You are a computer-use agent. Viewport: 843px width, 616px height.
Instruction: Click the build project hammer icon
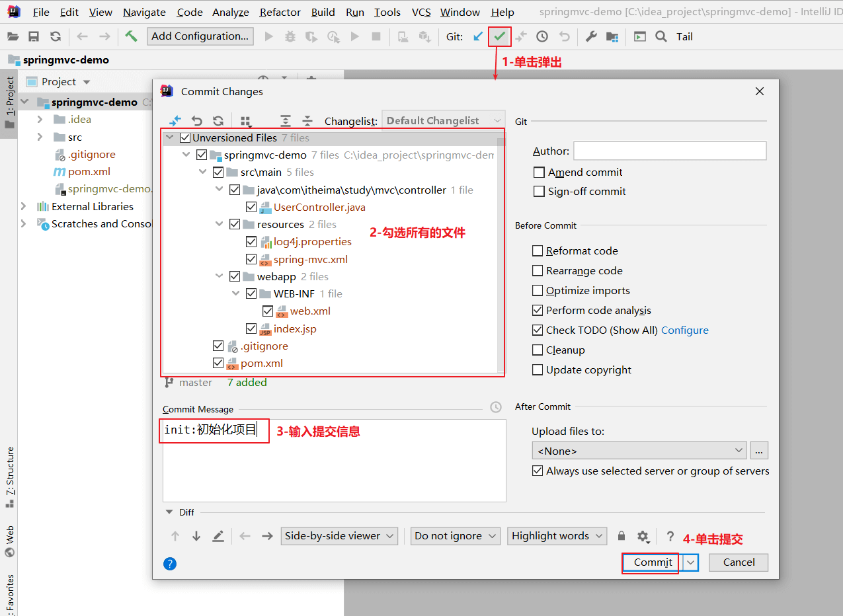click(132, 36)
